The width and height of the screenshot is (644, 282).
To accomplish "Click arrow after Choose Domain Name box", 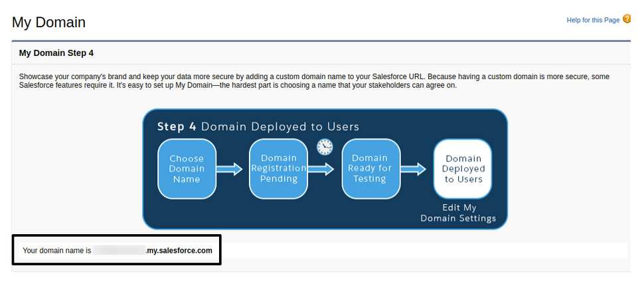I will 230,170.
